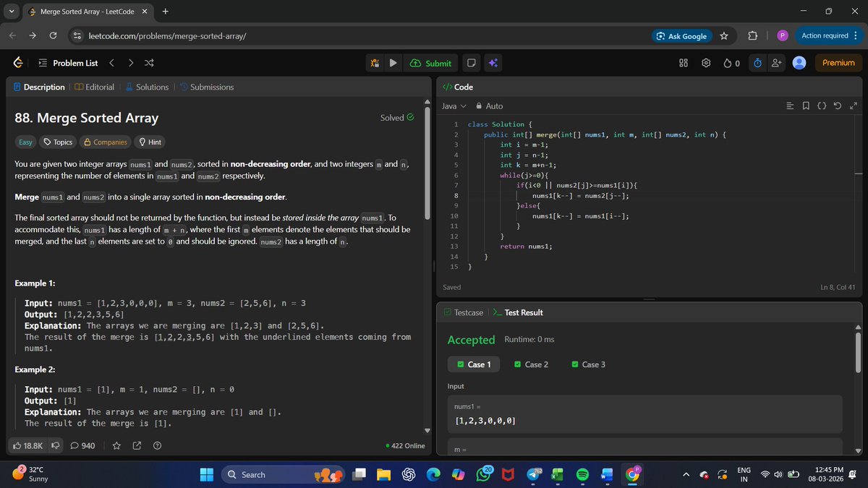Select Case 1 test case

pyautogui.click(x=474, y=364)
